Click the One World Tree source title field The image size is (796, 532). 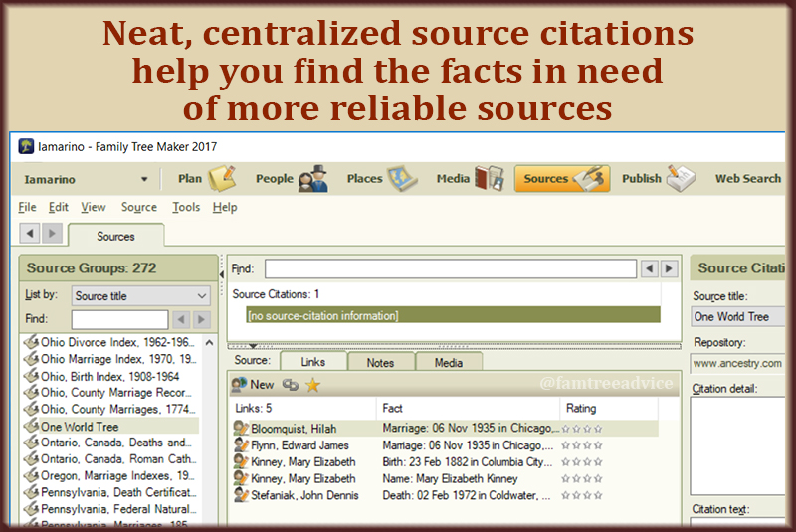[737, 317]
